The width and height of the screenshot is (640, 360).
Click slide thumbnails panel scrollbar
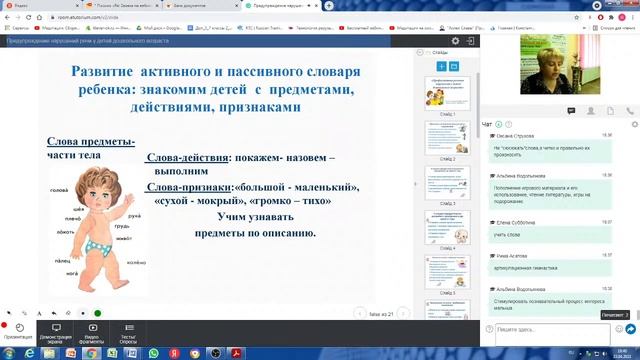point(478,106)
